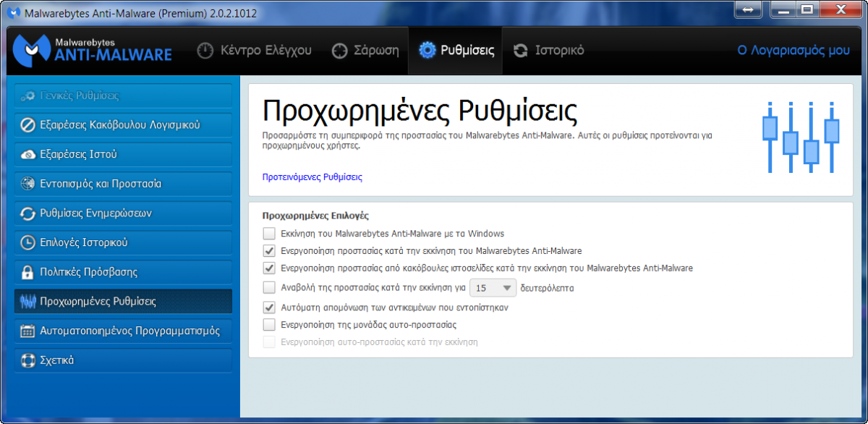The image size is (868, 424).
Task: Tick the Αναβολή της προστασίας checkbox
Action: (x=269, y=288)
